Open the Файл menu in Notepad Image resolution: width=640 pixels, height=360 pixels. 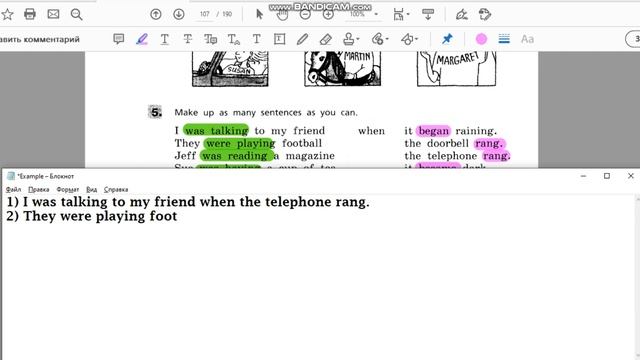[x=13, y=189]
